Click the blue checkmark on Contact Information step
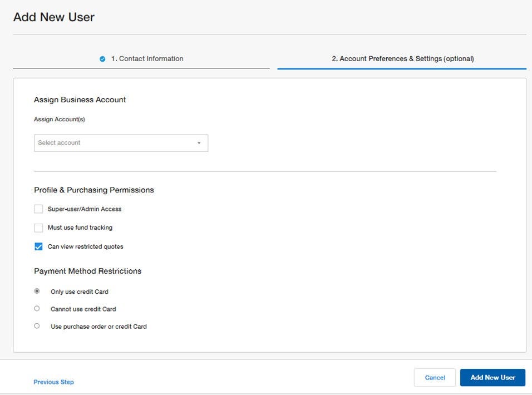 [x=102, y=58]
